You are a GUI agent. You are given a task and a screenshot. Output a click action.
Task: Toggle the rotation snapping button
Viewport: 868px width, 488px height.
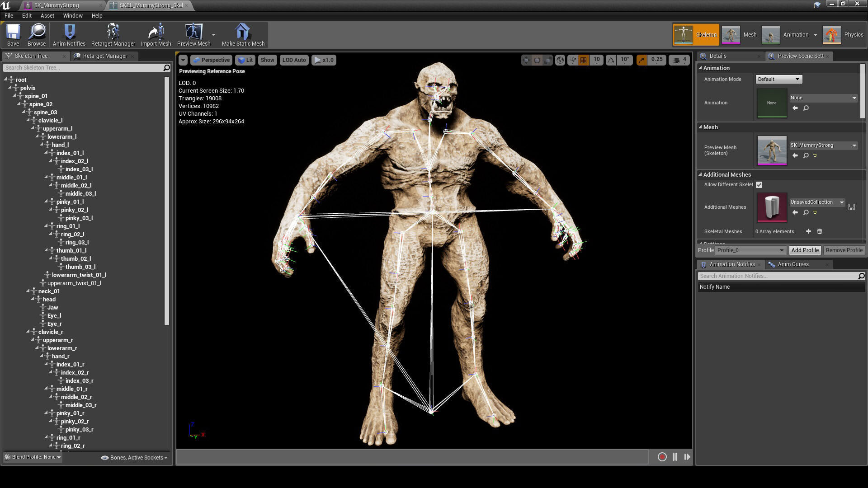[x=611, y=60]
